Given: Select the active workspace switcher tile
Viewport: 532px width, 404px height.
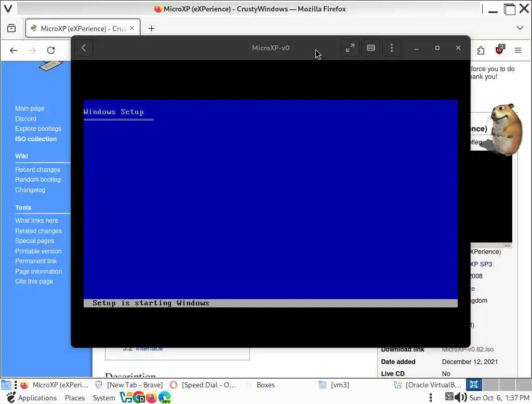Looking at the screenshot, I should point(474,385).
